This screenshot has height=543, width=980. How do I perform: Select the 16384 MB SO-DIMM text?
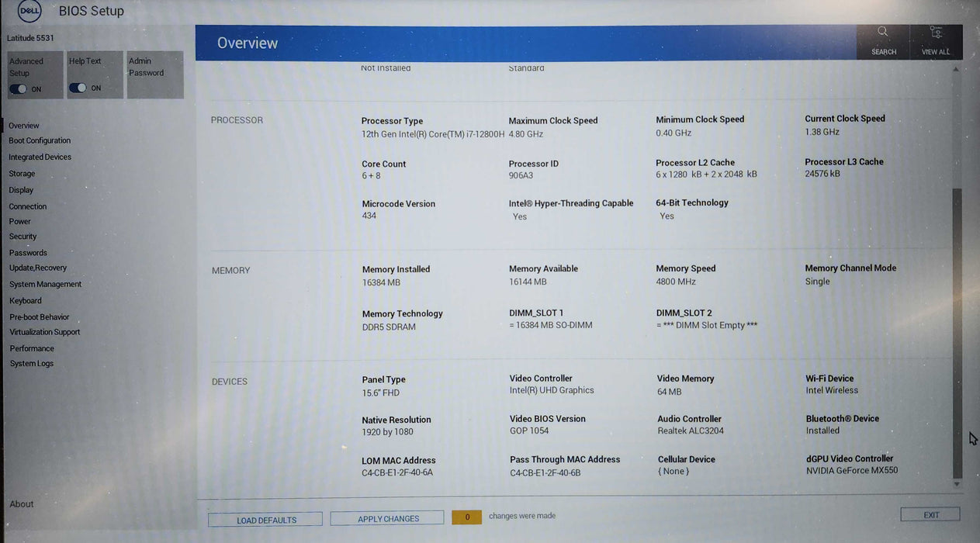pyautogui.click(x=551, y=325)
